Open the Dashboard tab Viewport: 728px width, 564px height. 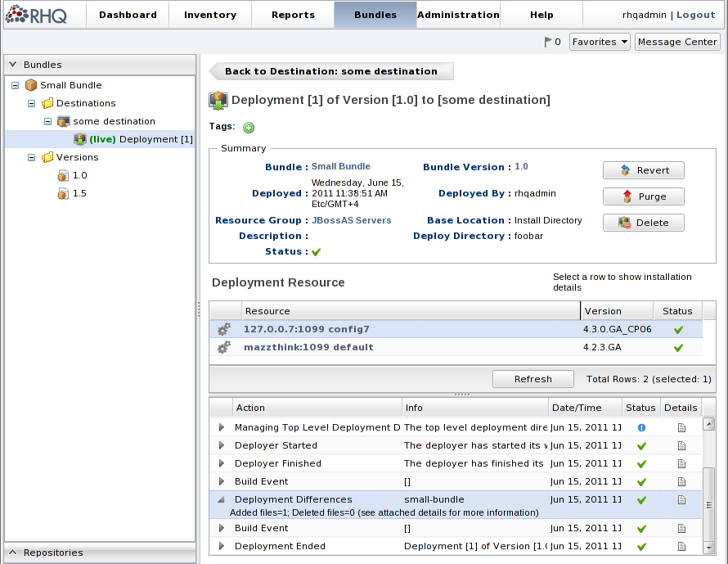coord(128,15)
